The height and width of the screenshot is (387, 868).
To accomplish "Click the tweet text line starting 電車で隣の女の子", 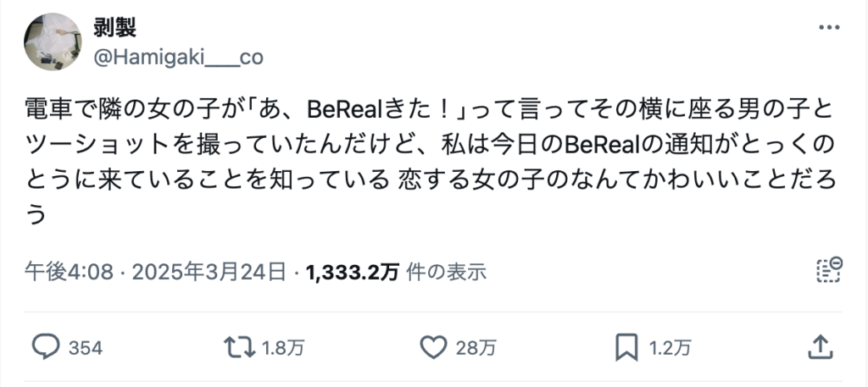I will point(429,111).
